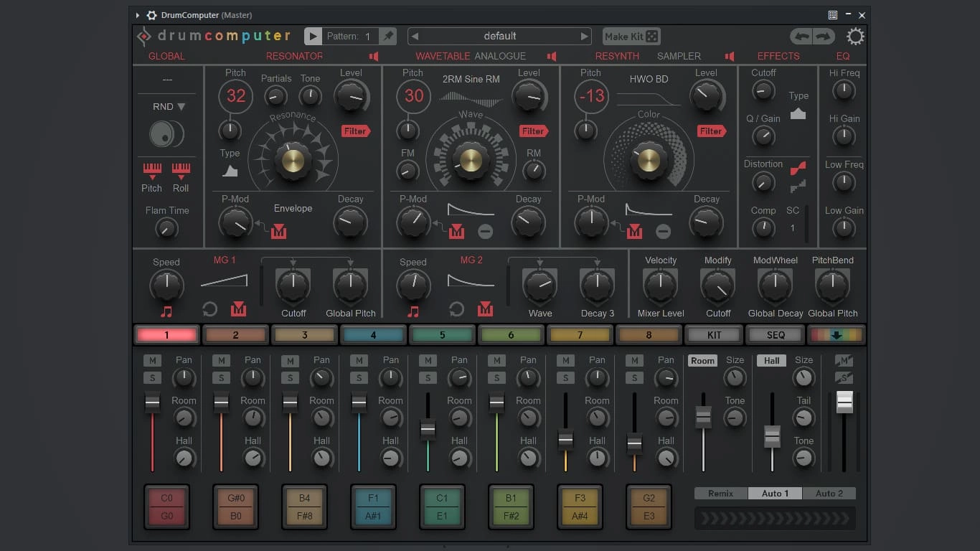This screenshot has height=551, width=980.
Task: Toggle the Hall reverb button
Action: pos(772,361)
